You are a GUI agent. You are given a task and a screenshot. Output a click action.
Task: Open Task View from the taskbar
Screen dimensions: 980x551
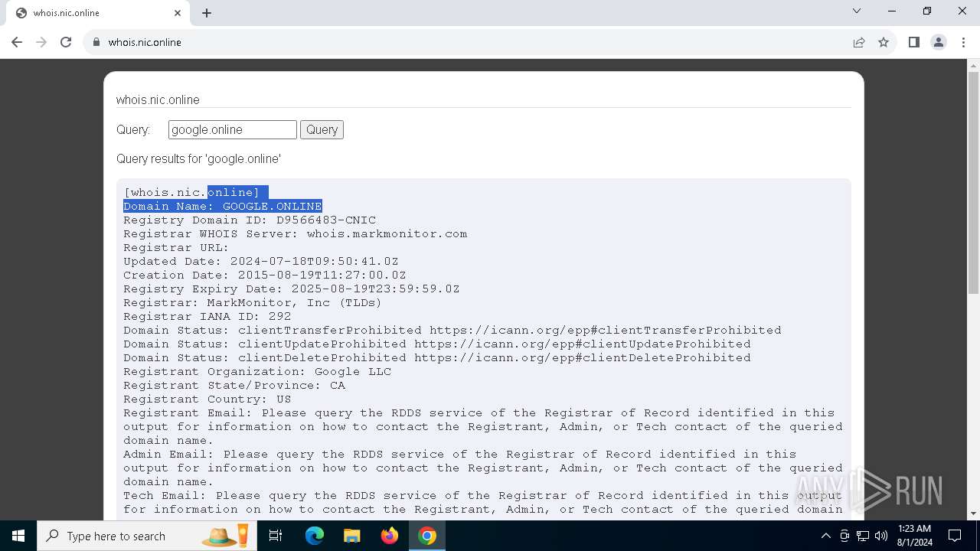pos(276,536)
